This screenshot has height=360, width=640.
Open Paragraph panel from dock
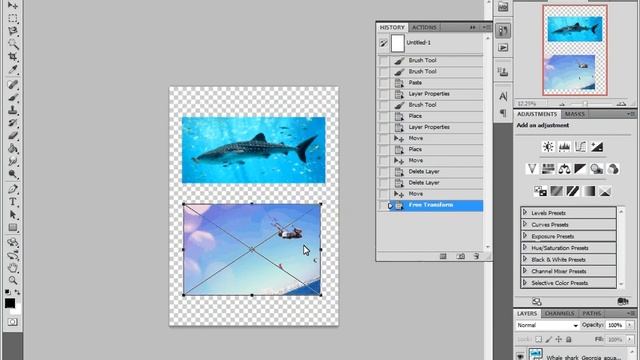tap(503, 113)
